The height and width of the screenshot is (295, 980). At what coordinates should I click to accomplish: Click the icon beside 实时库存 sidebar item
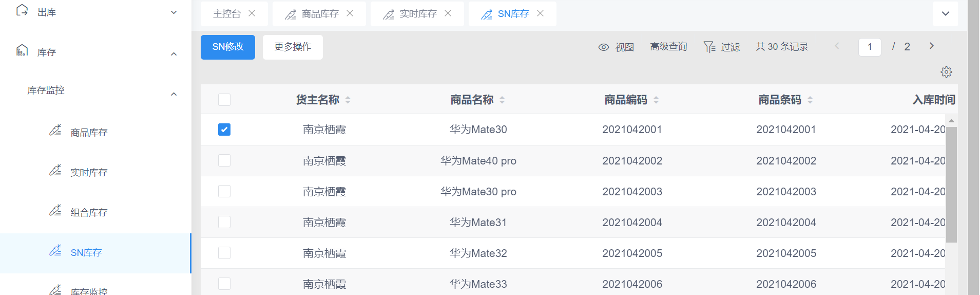coord(55,171)
